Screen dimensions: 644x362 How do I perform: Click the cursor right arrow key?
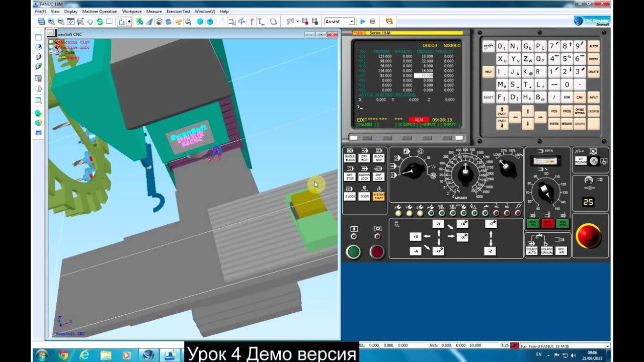(540, 117)
